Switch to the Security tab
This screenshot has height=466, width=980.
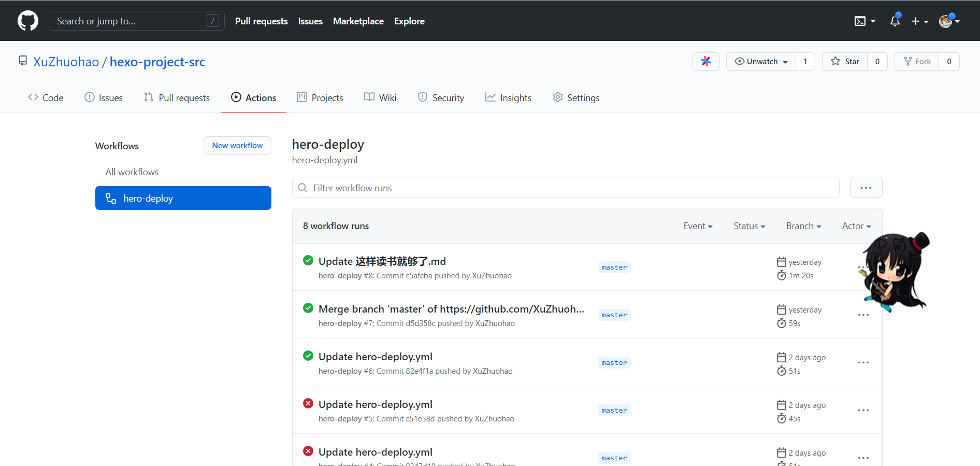(441, 97)
